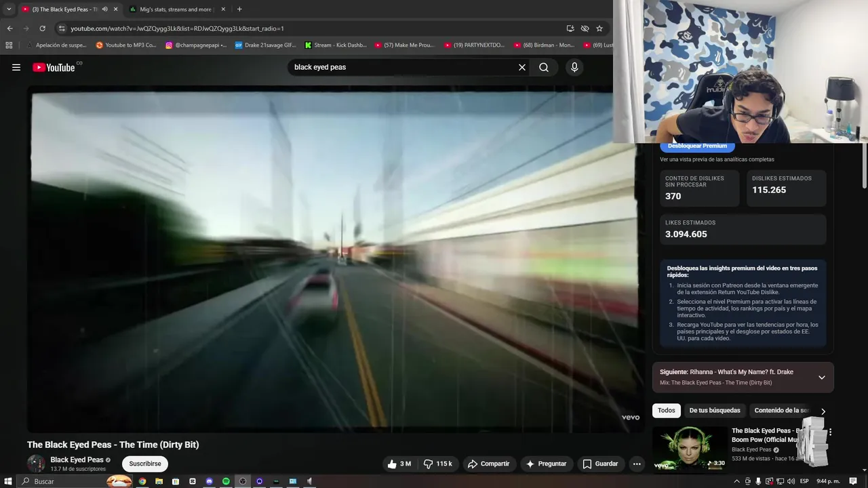Image resolution: width=868 pixels, height=488 pixels.
Task: Open Discord from the taskbar
Action: [210, 481]
